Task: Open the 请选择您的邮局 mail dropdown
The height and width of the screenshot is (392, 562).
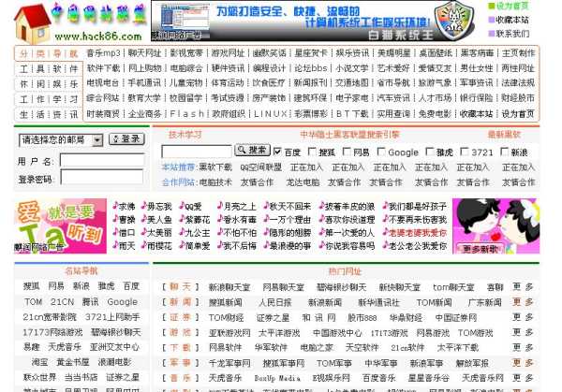Action: click(x=61, y=139)
